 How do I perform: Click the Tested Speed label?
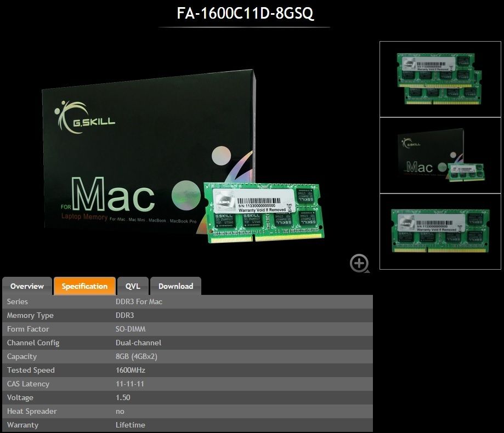[31, 371]
